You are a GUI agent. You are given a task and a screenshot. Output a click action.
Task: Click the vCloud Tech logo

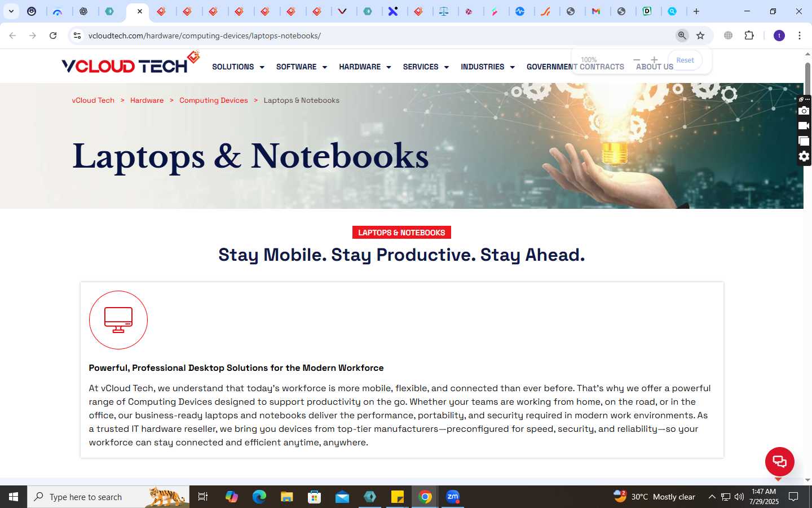(x=131, y=63)
